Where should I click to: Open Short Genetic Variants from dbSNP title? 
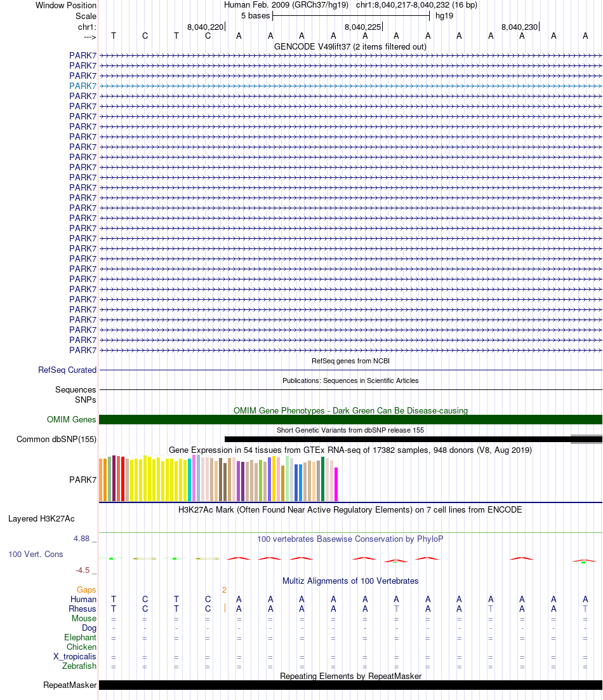point(350,430)
